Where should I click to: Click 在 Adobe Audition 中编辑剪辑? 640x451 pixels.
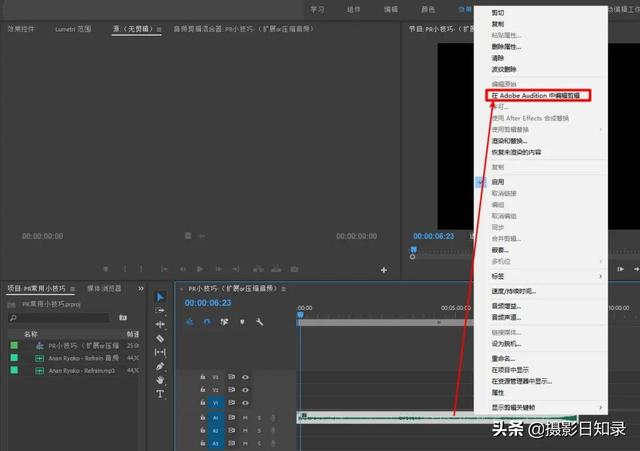point(538,96)
